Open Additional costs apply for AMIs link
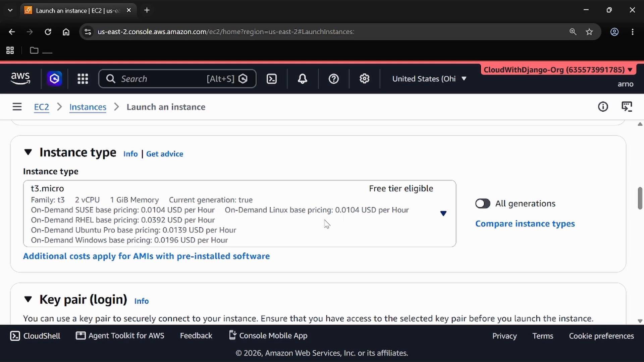 [146, 256]
